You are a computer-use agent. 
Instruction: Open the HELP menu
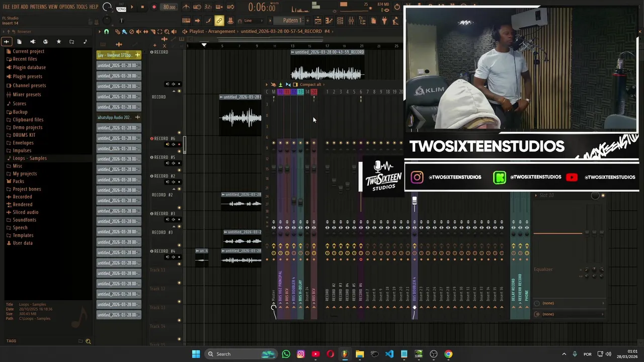tap(94, 7)
